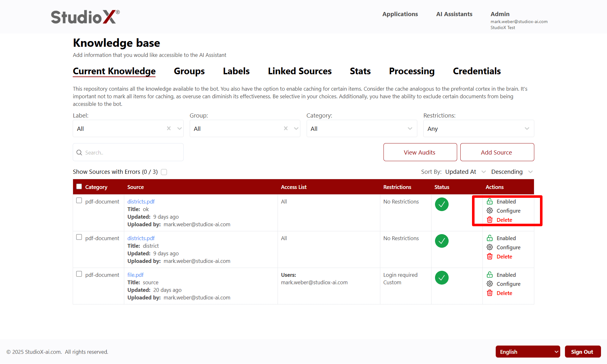Check the select-all checkbox in table header

[79, 186]
